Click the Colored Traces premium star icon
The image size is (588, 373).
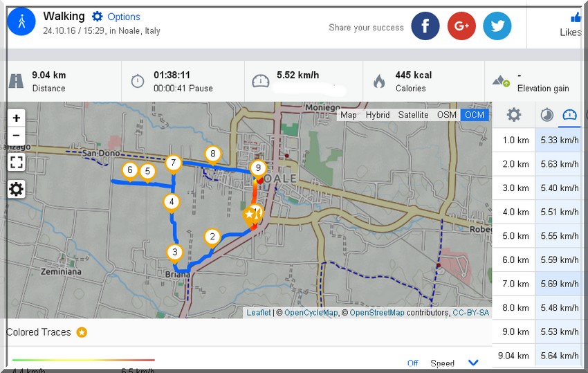pos(82,332)
